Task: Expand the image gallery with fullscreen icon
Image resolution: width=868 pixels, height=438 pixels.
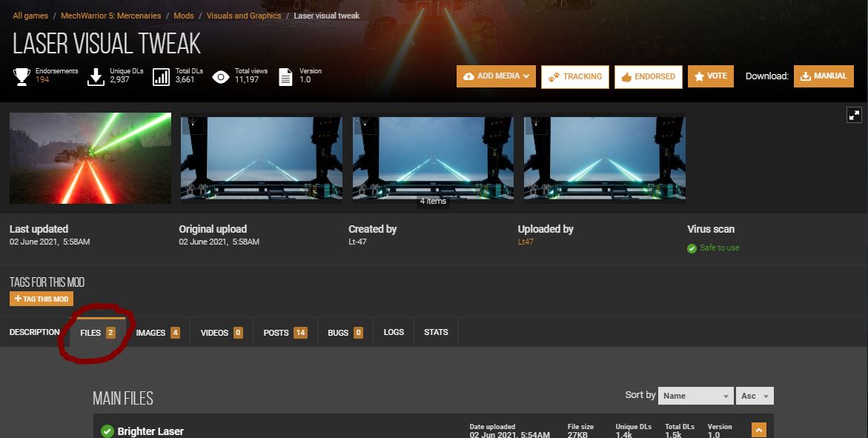Action: click(x=854, y=115)
